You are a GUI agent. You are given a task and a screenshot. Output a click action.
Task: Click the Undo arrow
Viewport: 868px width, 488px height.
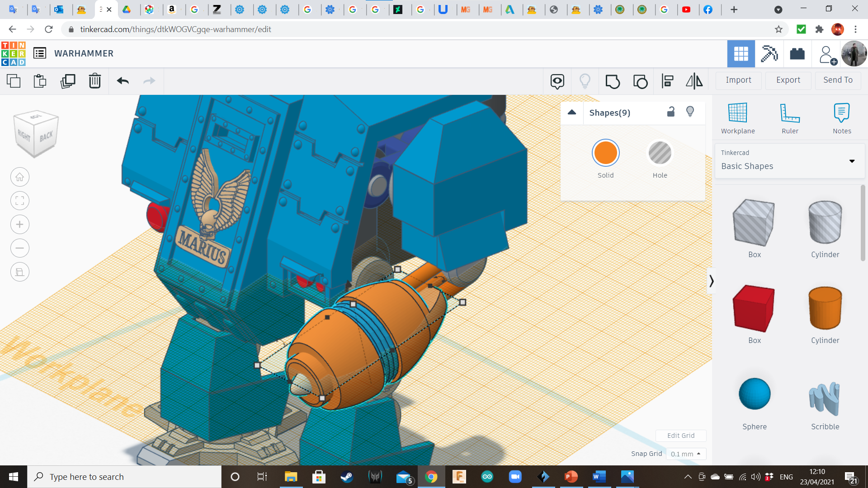coord(123,81)
